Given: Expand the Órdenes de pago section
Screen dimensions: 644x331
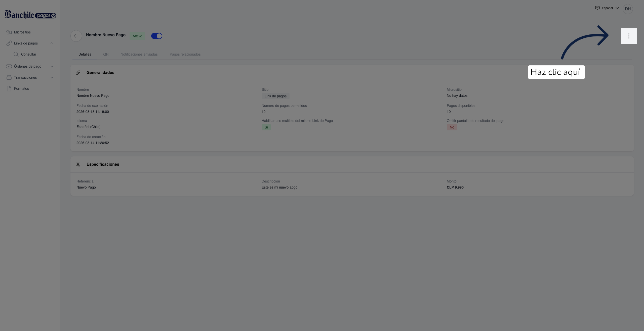Looking at the screenshot, I should 52,66.
